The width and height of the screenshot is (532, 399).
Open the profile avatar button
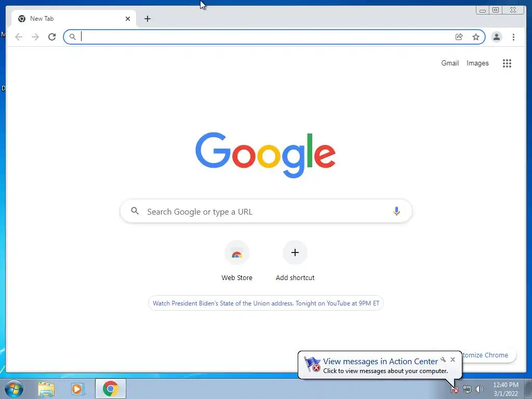click(x=496, y=37)
